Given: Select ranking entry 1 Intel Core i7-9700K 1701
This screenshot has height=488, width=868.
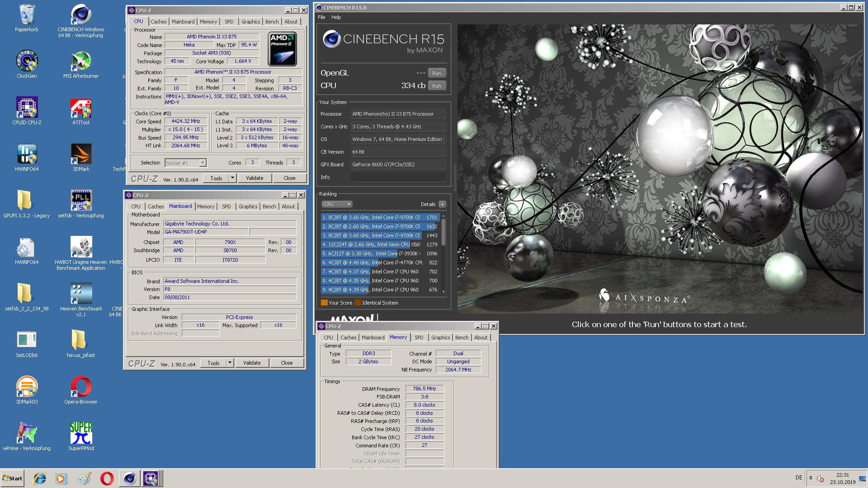Looking at the screenshot, I should pos(380,217).
